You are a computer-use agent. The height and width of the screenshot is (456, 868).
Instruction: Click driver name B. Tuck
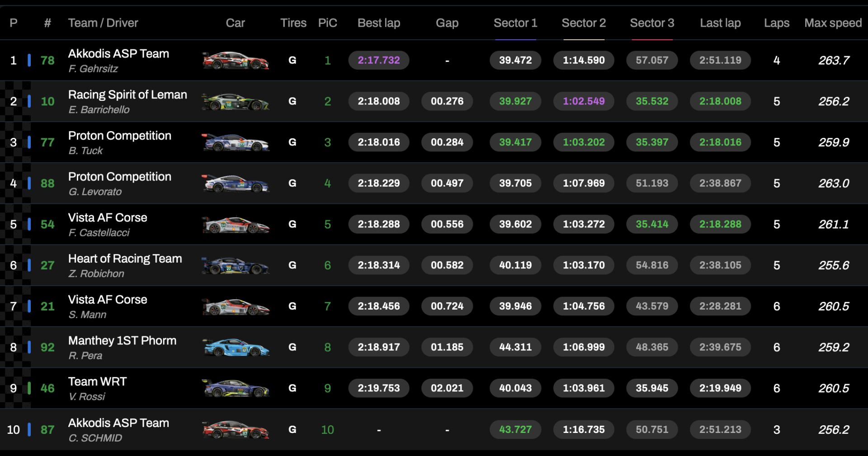pos(85,151)
